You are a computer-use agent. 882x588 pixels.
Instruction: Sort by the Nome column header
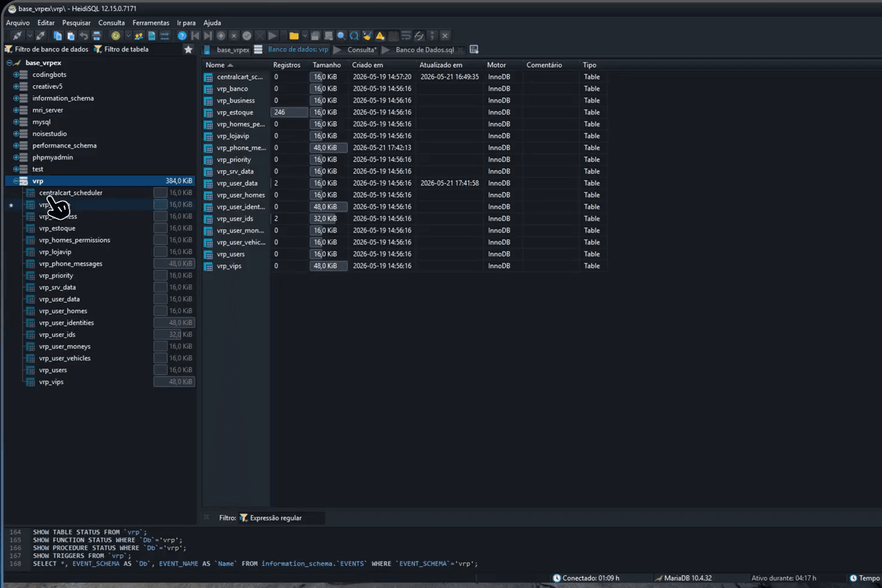click(x=236, y=65)
